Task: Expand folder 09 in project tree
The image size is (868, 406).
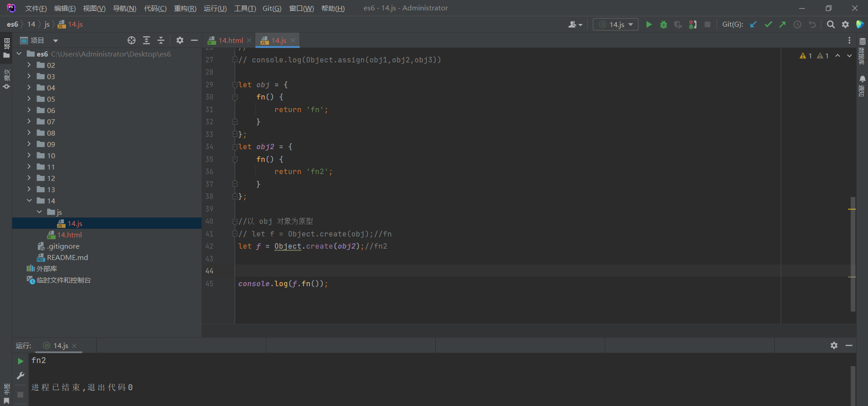Action: pos(29,144)
